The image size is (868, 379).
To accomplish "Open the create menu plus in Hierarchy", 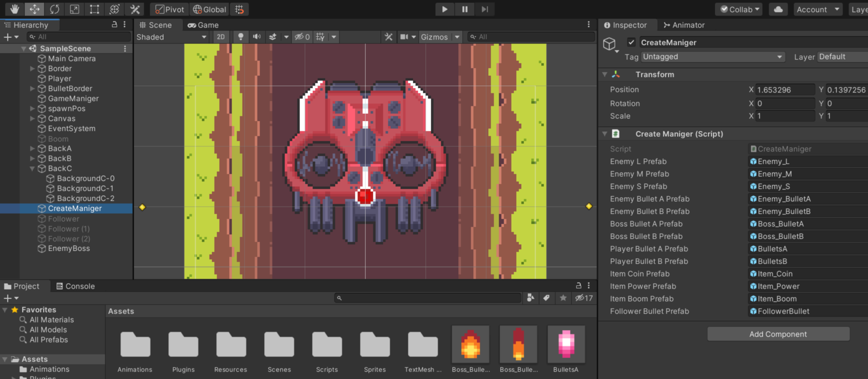I will pyautogui.click(x=10, y=37).
